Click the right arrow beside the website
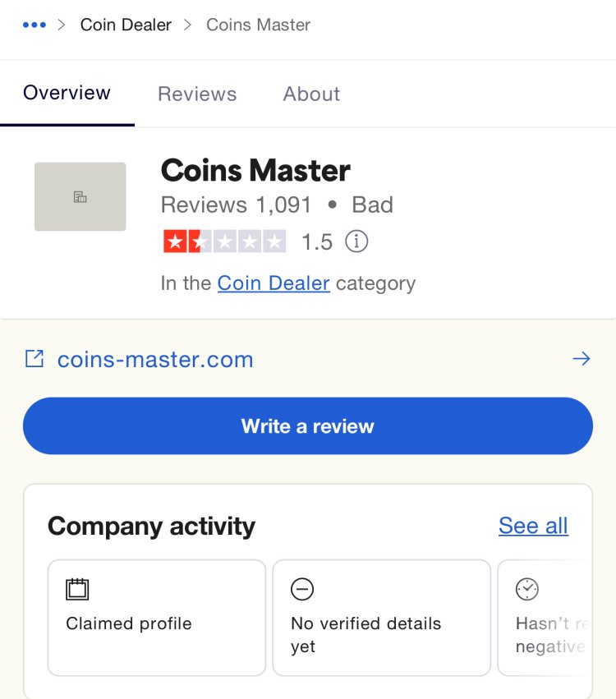Image resolution: width=616 pixels, height=699 pixels. pos(582,359)
